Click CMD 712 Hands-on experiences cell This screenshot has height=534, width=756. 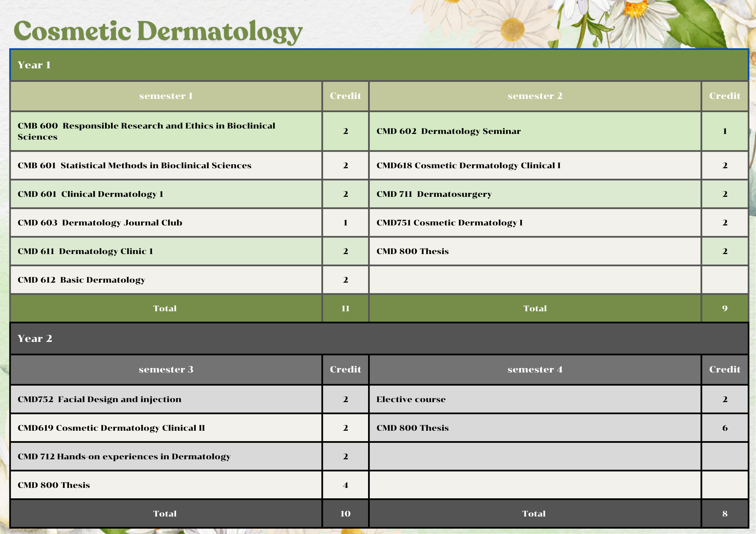coord(124,457)
